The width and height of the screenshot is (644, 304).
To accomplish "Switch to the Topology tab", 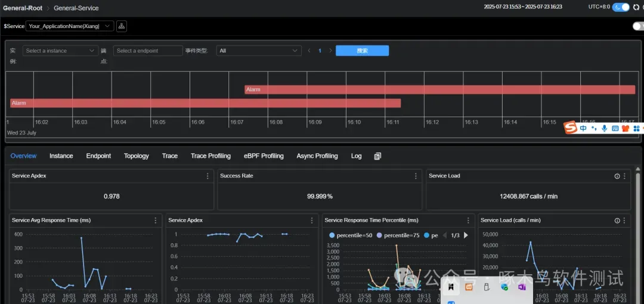I will (x=137, y=156).
